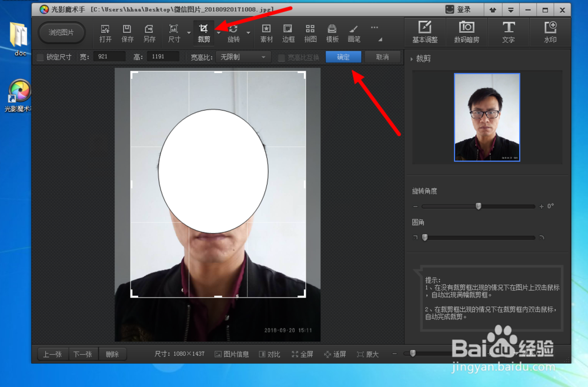This screenshot has width=588, height=387.
Task: Fit image with 适屏
Action: tap(335, 354)
